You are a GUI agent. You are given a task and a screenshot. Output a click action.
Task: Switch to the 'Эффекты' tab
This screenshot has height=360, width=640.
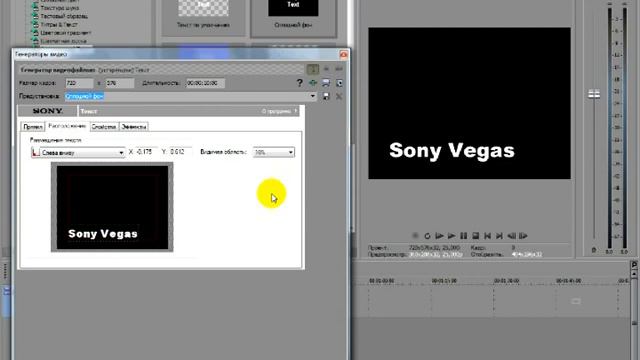pos(134,127)
